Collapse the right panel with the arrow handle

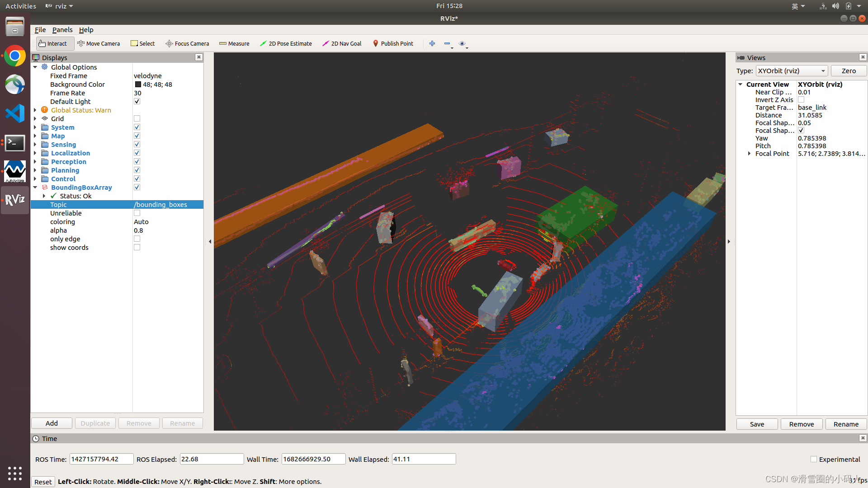[x=729, y=241]
